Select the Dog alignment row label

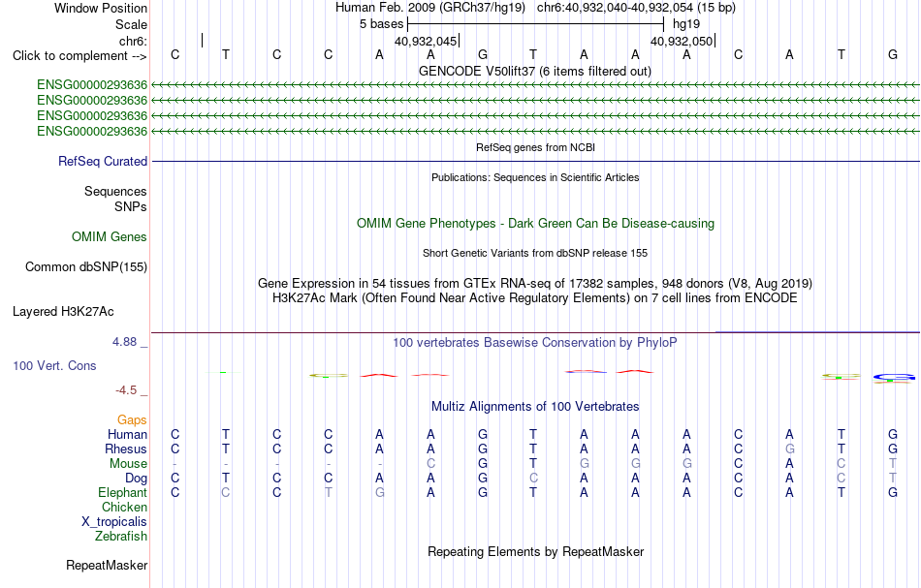tap(137, 479)
